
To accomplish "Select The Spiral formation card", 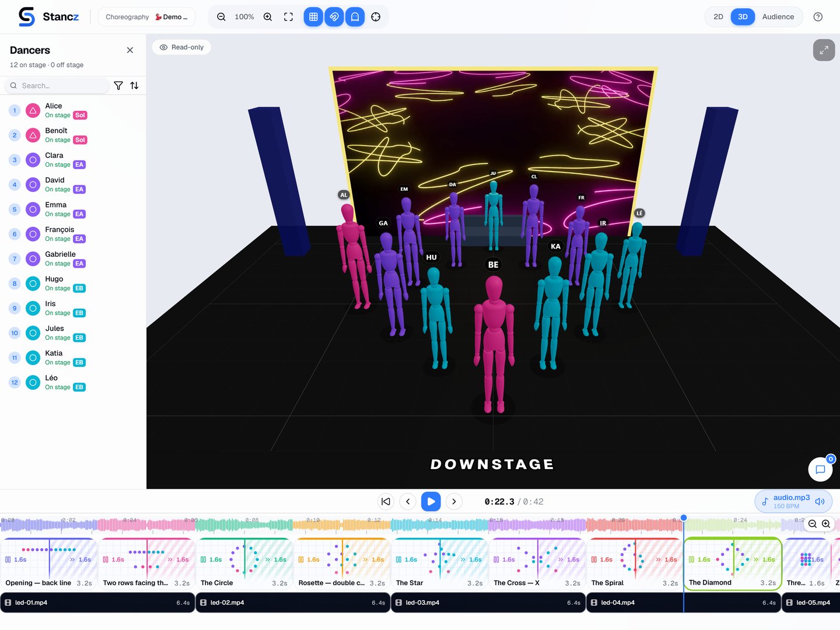I will (x=635, y=563).
